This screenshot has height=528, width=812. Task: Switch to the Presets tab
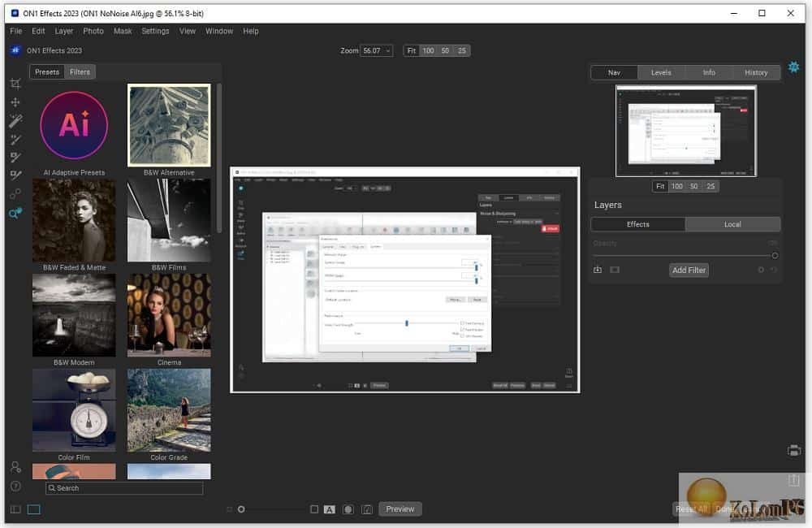(x=47, y=72)
